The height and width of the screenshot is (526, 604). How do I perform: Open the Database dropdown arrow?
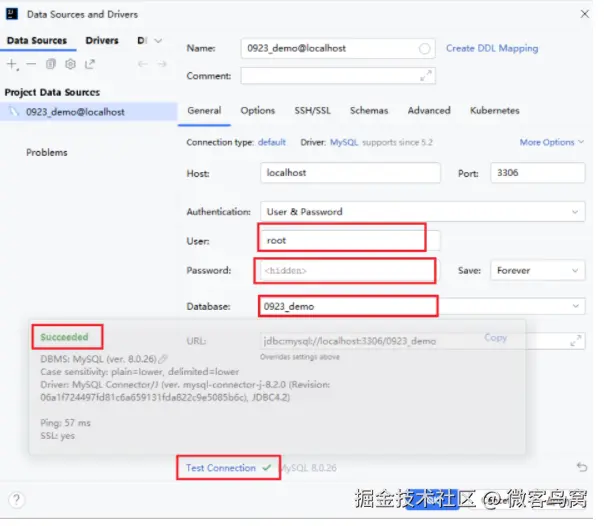coord(575,306)
